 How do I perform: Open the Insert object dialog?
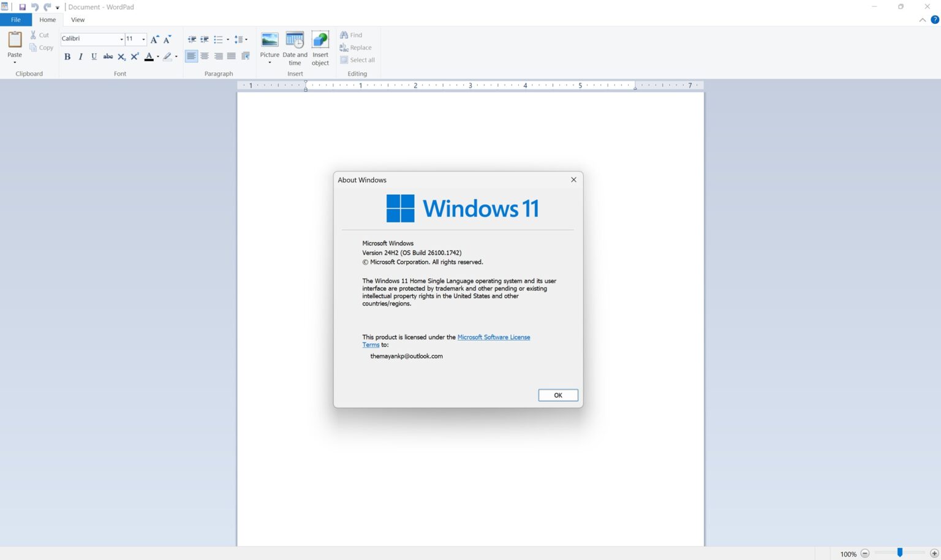[x=320, y=48]
